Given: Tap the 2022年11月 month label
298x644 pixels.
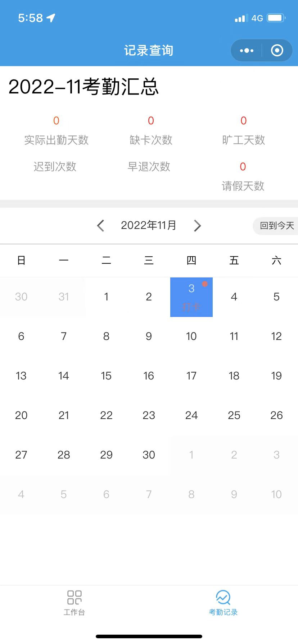Looking at the screenshot, I should point(149,225).
